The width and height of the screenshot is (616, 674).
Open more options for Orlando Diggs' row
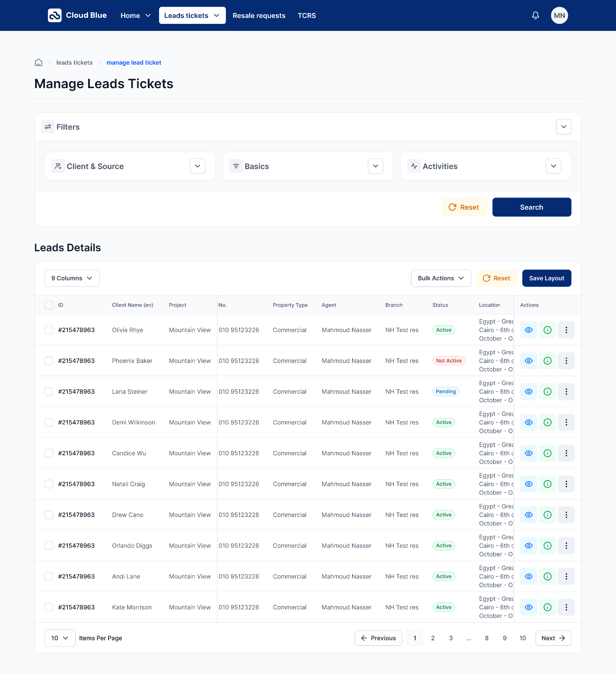[x=566, y=546]
